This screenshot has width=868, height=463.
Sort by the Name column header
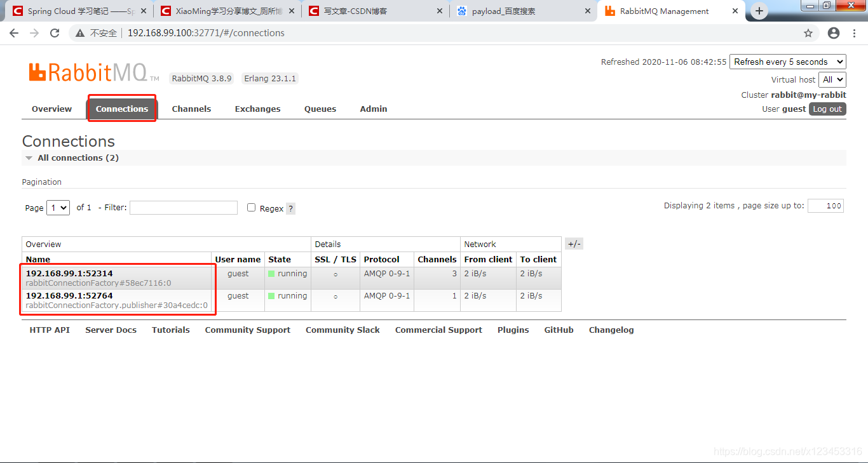click(38, 259)
